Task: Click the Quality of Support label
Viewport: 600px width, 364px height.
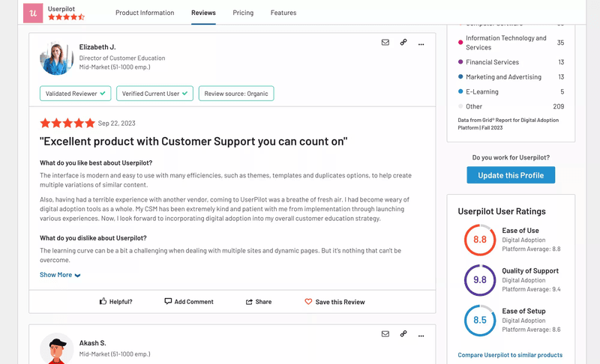Action: coord(530,271)
